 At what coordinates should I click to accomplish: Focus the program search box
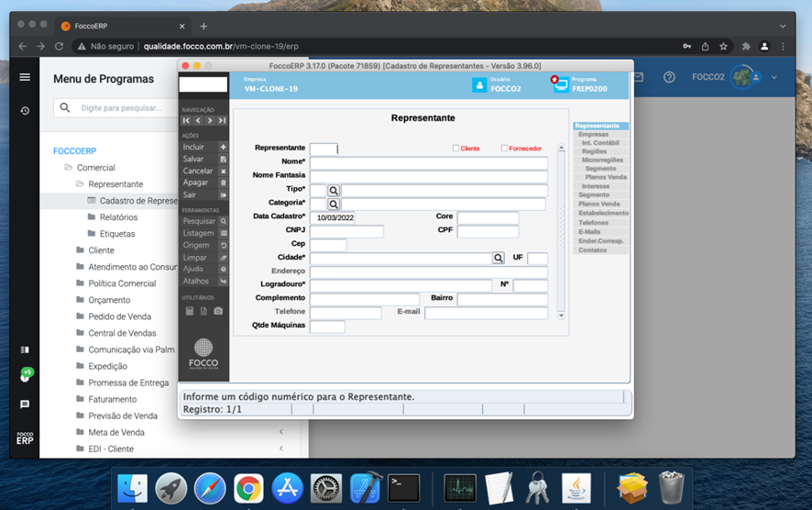click(116, 108)
